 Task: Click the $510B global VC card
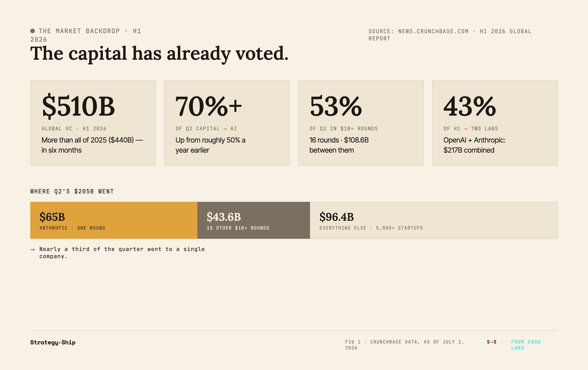click(93, 123)
